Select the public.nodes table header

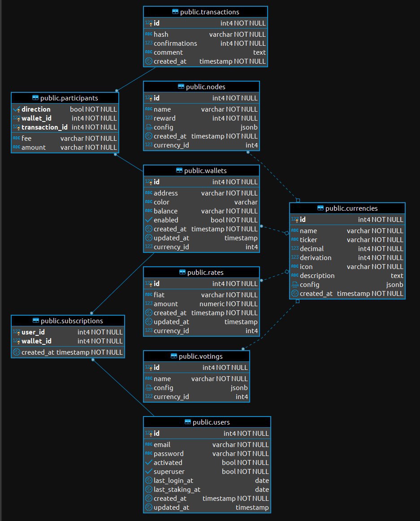pos(201,87)
